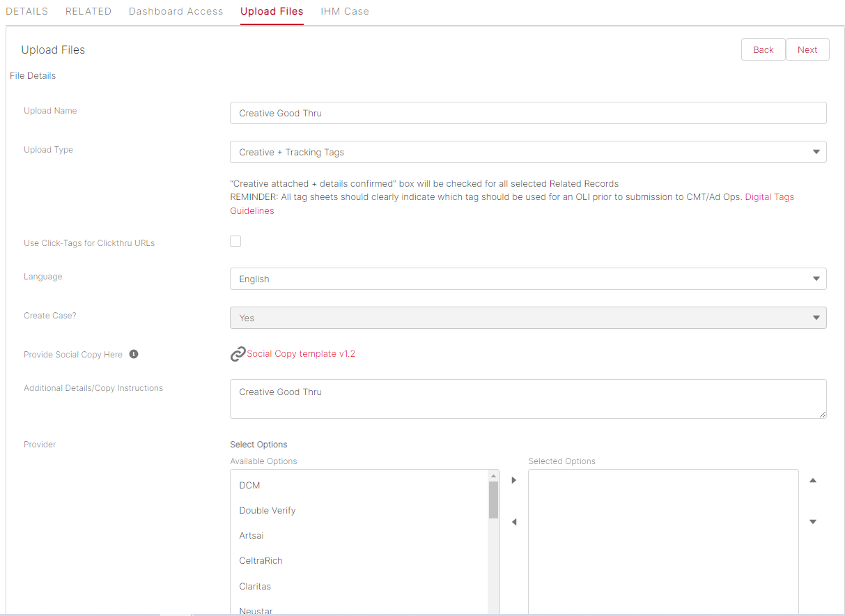Open the Upload Type dropdown
This screenshot has height=616, width=845.
pos(527,152)
